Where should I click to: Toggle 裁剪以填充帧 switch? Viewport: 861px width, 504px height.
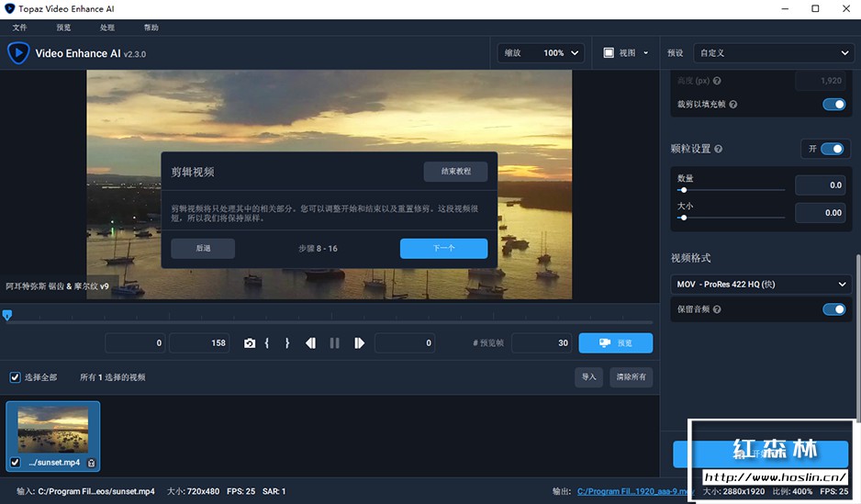834,105
